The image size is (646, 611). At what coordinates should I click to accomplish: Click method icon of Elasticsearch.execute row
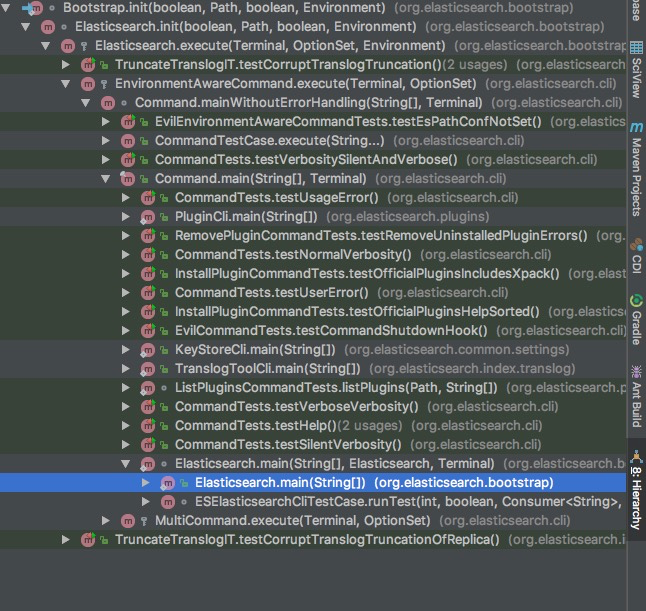[x=68, y=46]
